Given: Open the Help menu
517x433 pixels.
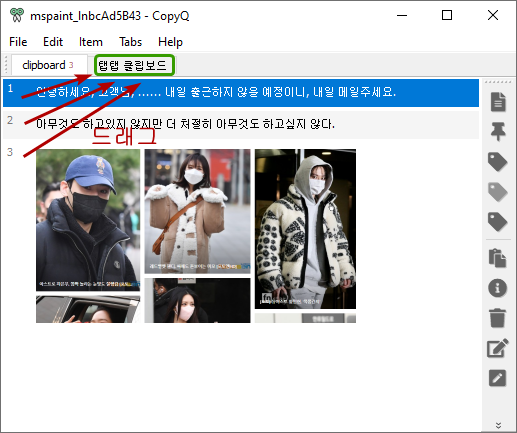Looking at the screenshot, I should click(170, 42).
